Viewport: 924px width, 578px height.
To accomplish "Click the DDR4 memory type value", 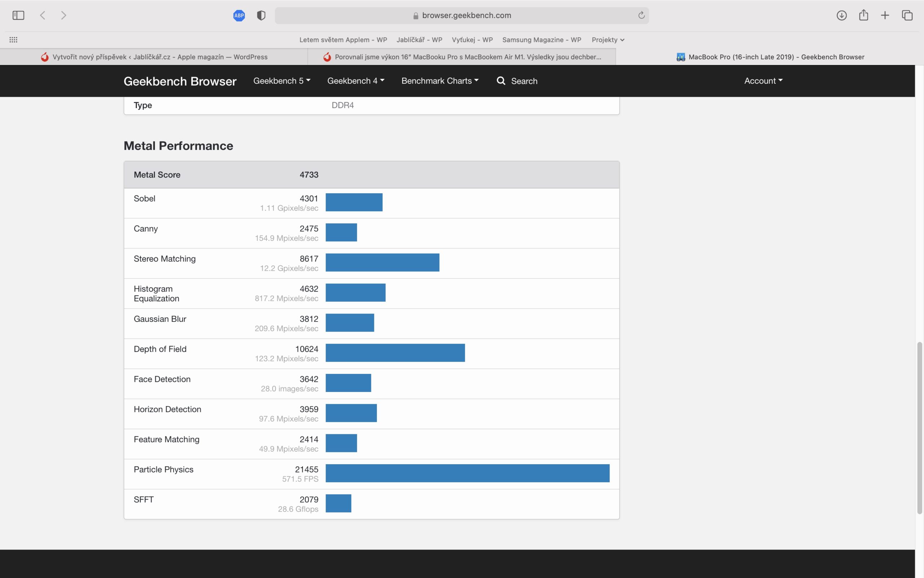I will pos(343,105).
